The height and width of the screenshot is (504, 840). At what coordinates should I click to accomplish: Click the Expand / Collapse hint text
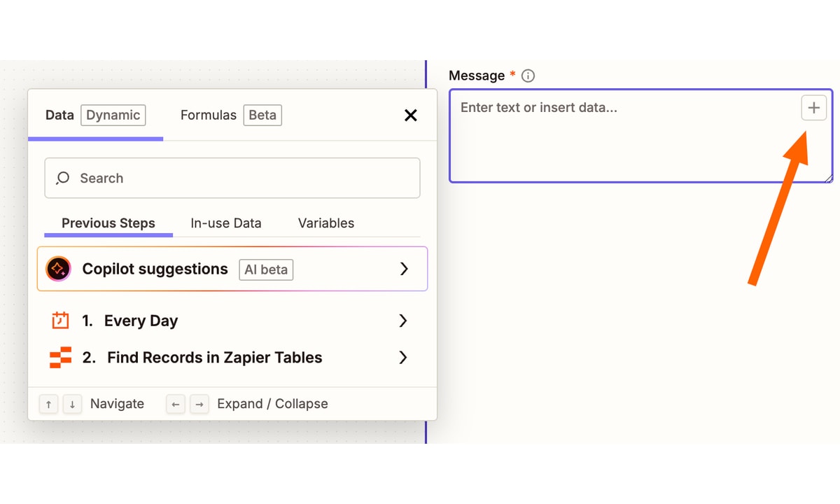pyautogui.click(x=272, y=404)
